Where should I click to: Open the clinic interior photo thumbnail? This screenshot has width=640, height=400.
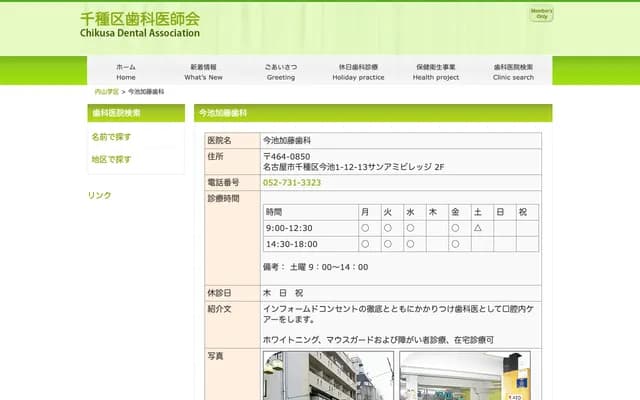[465, 376]
